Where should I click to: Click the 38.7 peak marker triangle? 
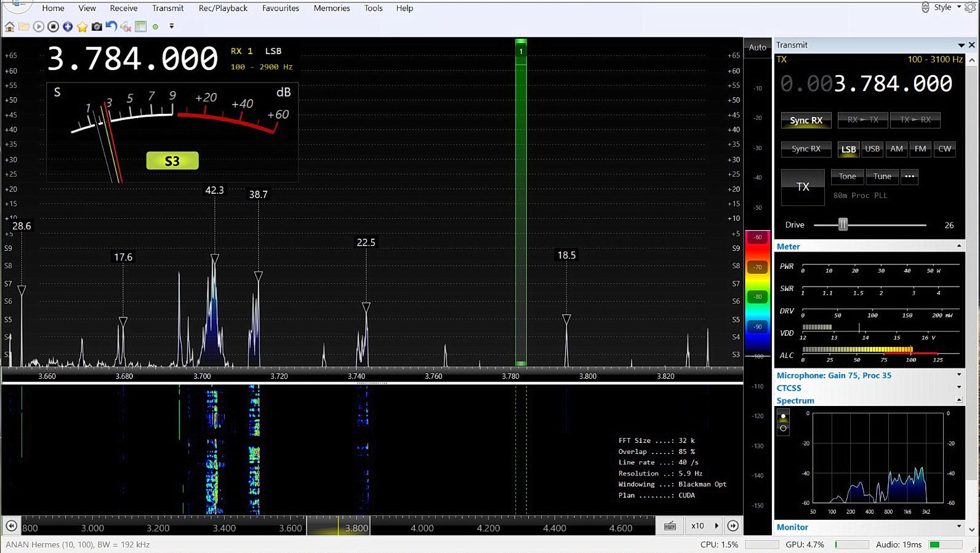click(x=259, y=277)
